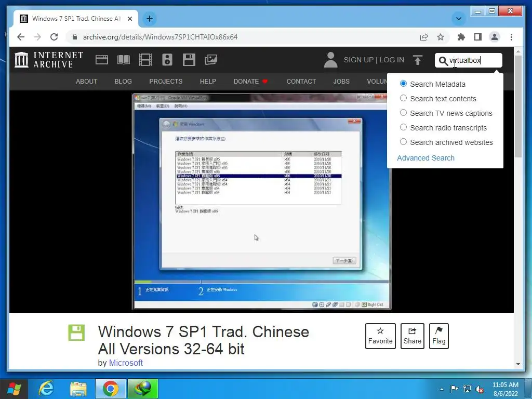Open the PROJECTS menu item
This screenshot has height=399, width=532.
tap(166, 82)
